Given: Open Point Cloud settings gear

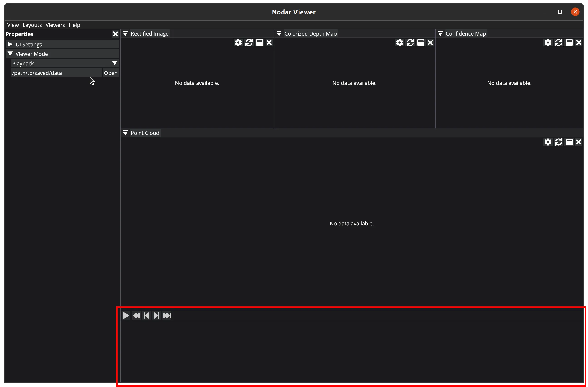Looking at the screenshot, I should tap(548, 142).
